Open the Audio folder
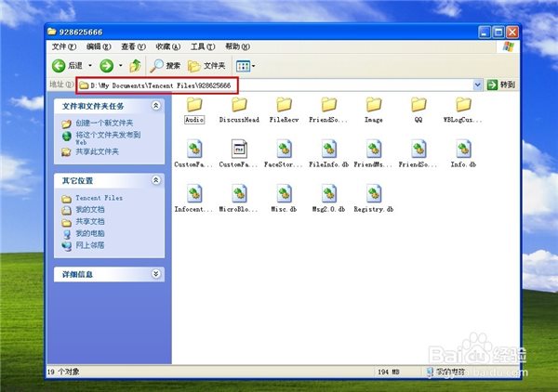The image size is (558, 392). 194,111
